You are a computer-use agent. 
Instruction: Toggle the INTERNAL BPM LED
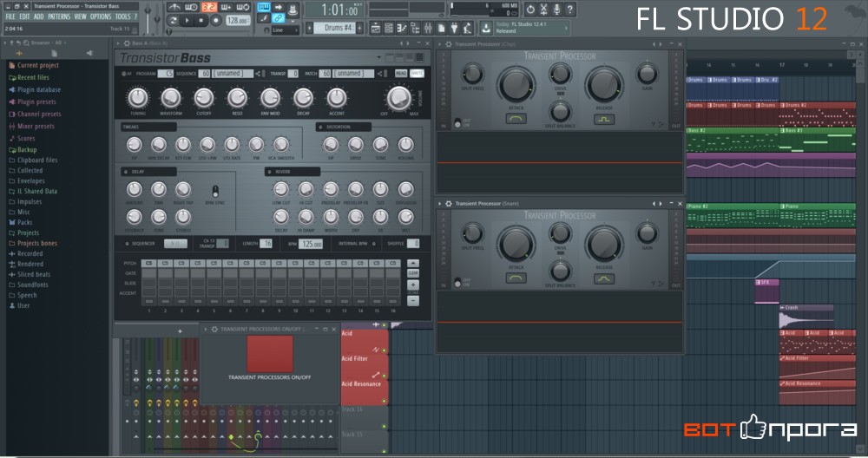coord(373,244)
